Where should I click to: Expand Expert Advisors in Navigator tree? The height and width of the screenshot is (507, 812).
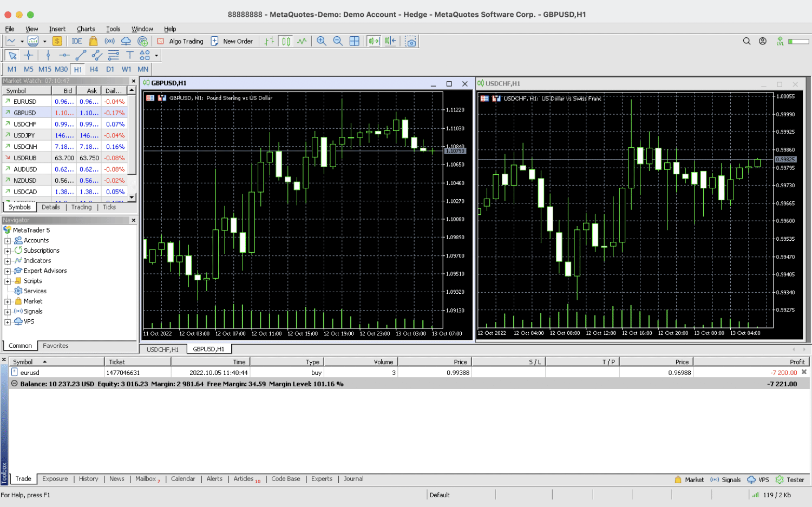pyautogui.click(x=8, y=271)
